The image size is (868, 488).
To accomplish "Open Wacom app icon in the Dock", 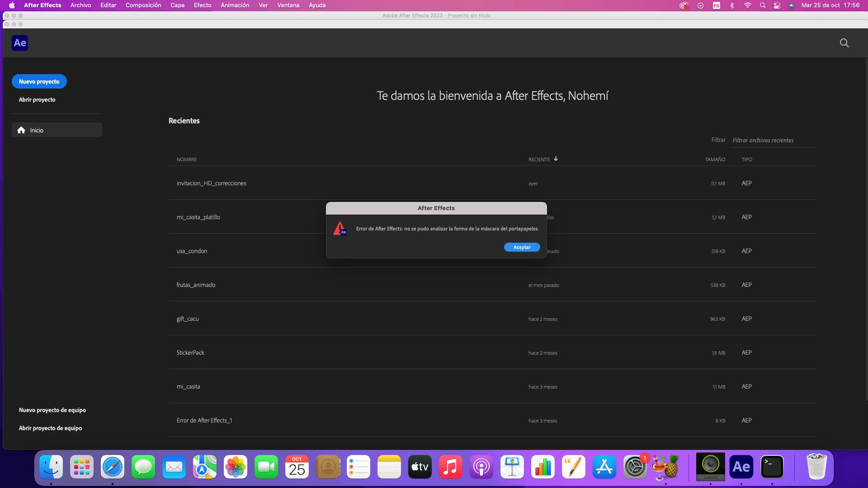I will pyautogui.click(x=710, y=467).
